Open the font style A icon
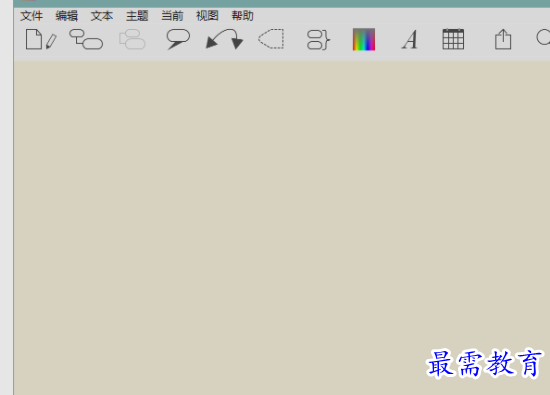The height and width of the screenshot is (395, 550). pyautogui.click(x=410, y=39)
